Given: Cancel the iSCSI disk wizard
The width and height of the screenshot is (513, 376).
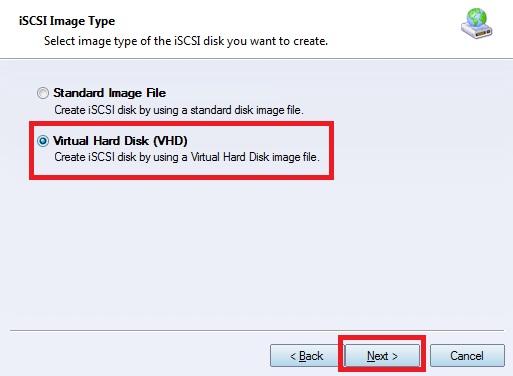Looking at the screenshot, I should [x=467, y=356].
